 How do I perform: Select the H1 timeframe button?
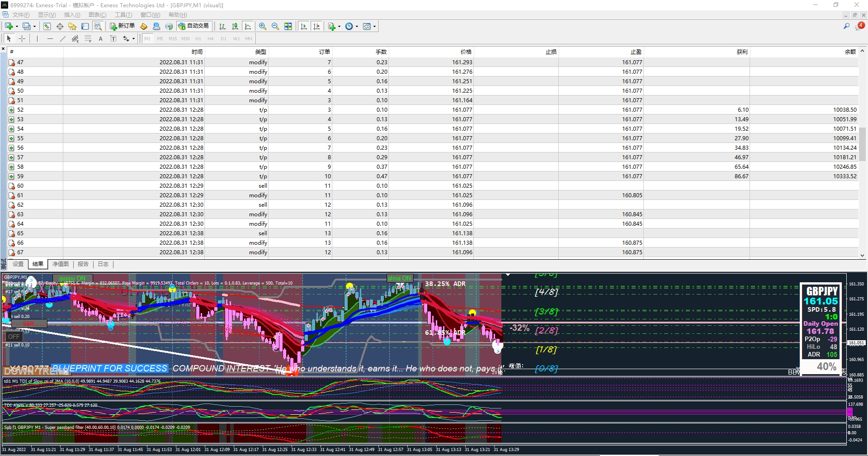tap(198, 39)
